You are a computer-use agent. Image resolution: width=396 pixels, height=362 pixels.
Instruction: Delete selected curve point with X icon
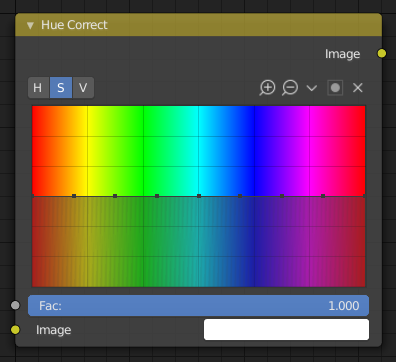click(x=358, y=88)
